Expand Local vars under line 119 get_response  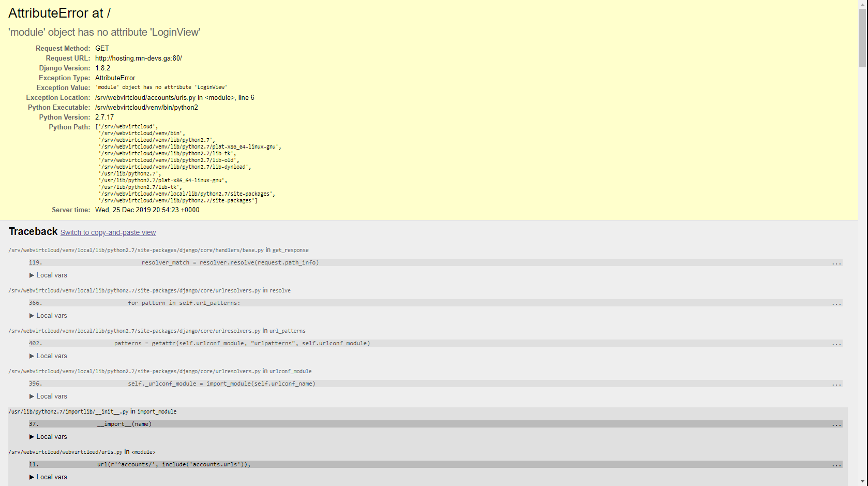click(x=48, y=275)
